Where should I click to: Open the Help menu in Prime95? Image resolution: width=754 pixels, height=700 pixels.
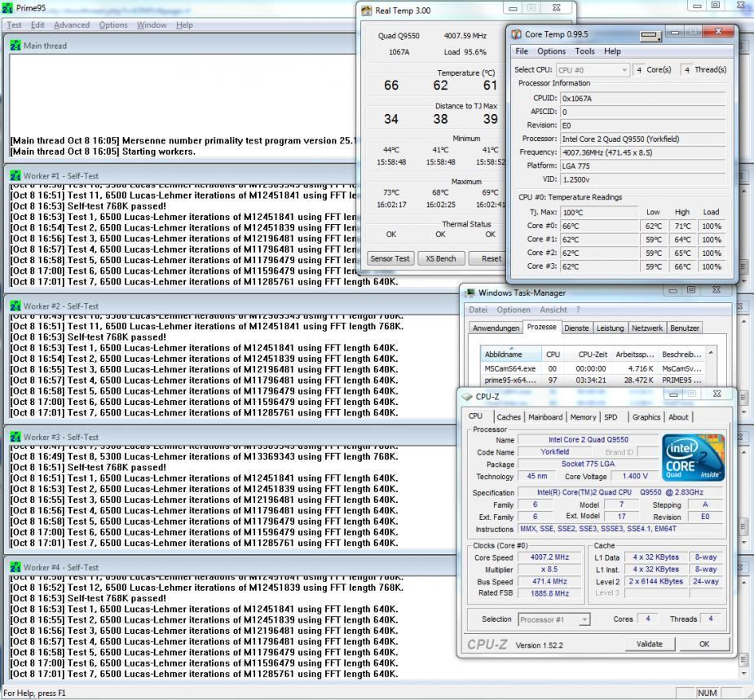184,25
